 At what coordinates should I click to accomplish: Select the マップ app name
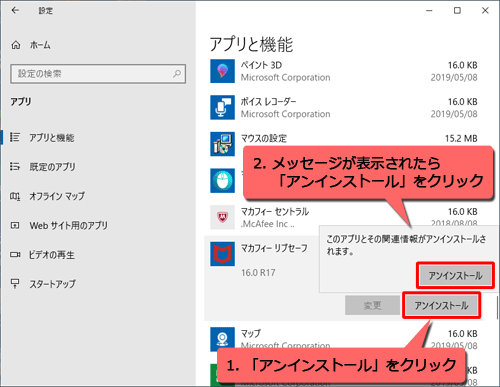[x=251, y=333]
